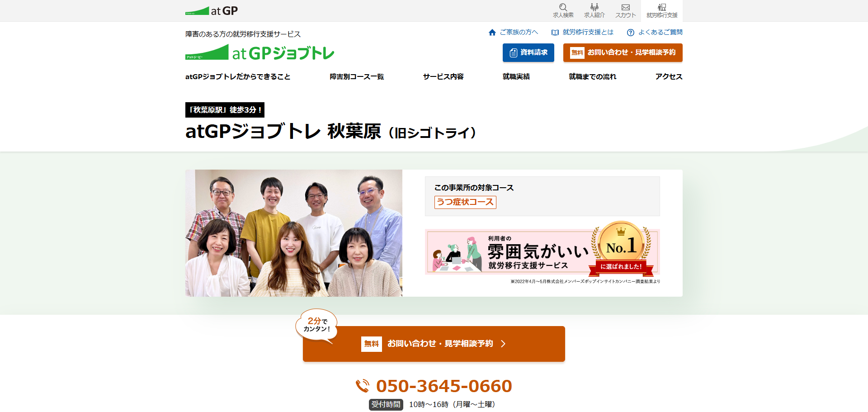Open 就職までの流れ menu item
The image size is (868, 412).
tap(592, 76)
